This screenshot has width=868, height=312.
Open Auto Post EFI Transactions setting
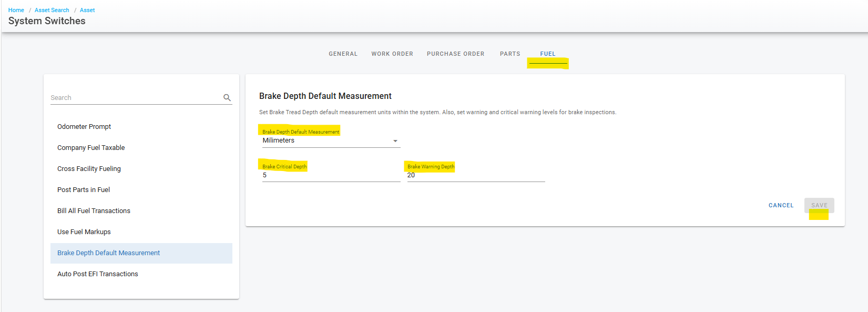click(x=98, y=274)
